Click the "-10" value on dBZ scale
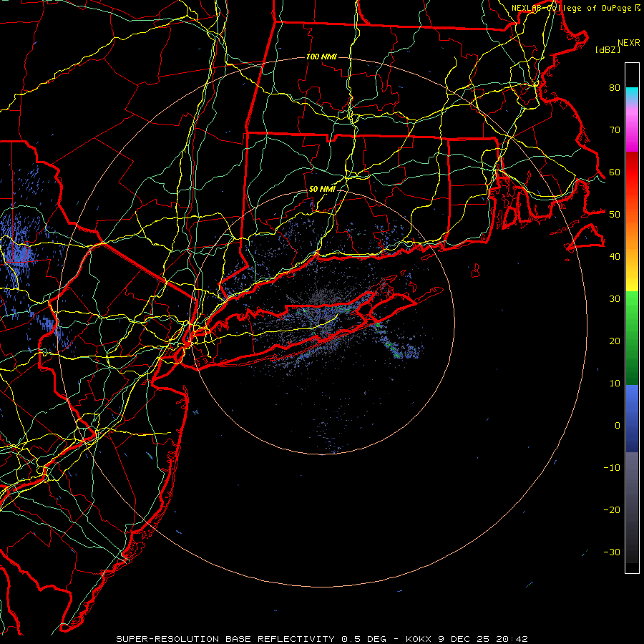644x644 pixels. click(612, 467)
